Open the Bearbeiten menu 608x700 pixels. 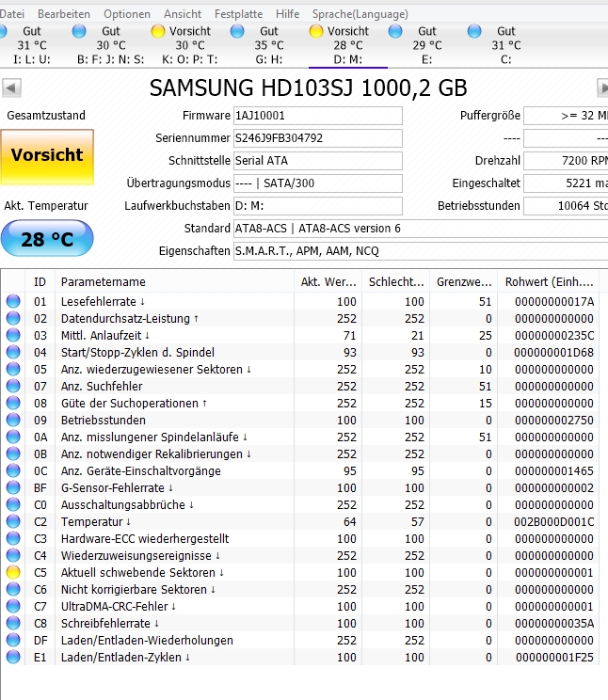64,14
